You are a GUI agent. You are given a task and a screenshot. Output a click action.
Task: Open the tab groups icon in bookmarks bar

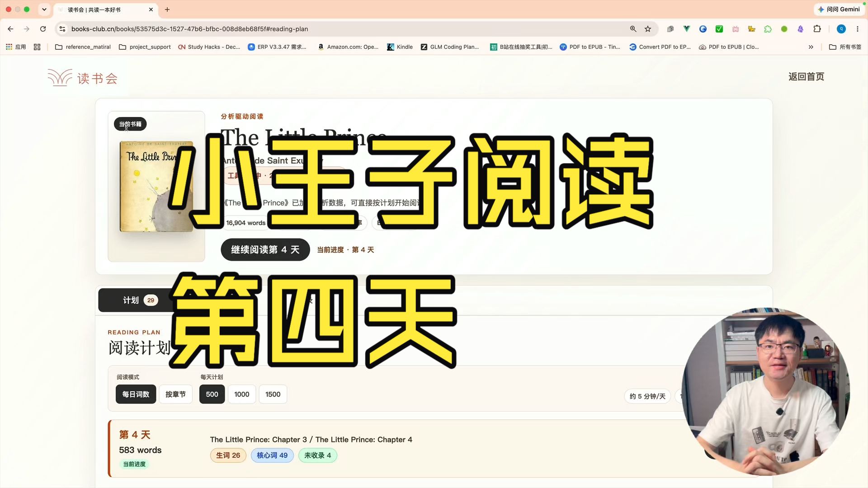pyautogui.click(x=37, y=47)
